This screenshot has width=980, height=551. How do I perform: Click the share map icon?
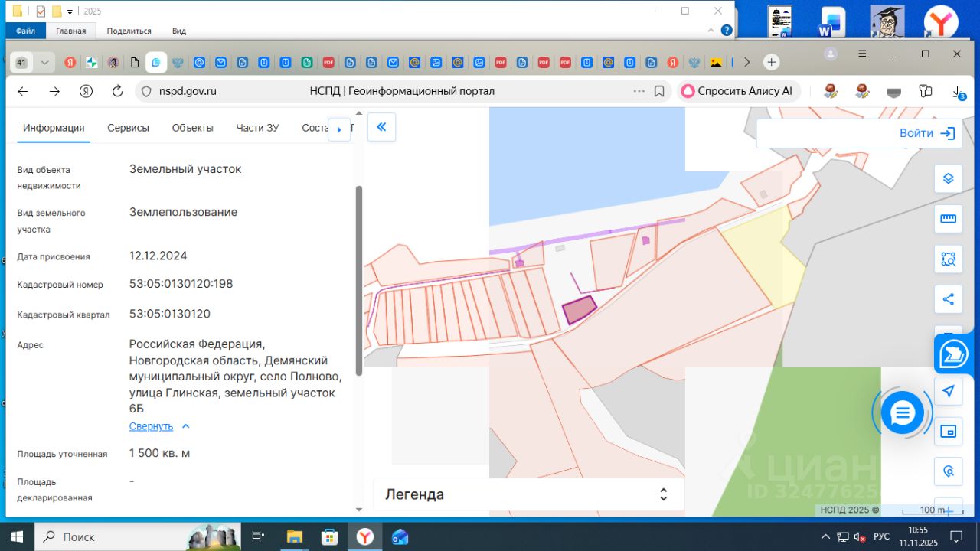[948, 299]
